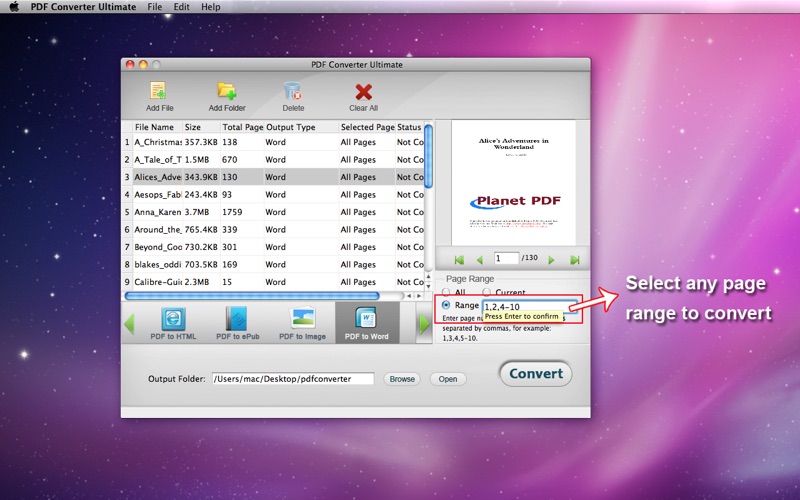Click the Convert button
This screenshot has width=800, height=500.
[x=536, y=373]
